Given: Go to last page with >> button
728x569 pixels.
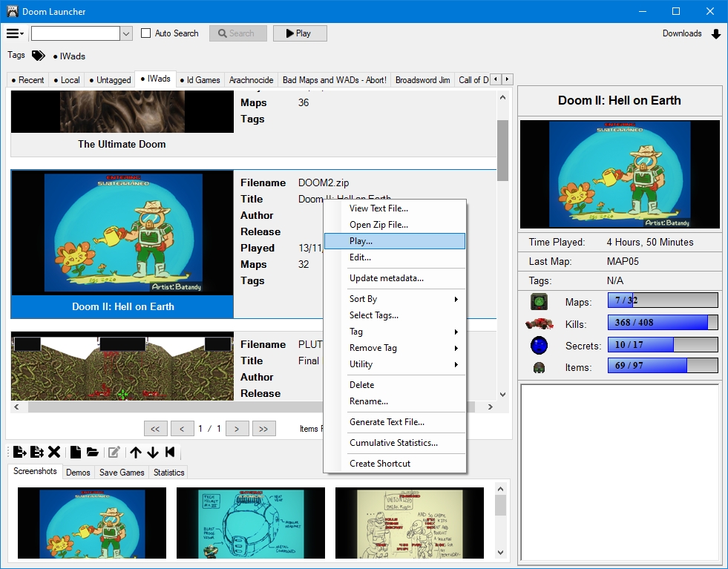Looking at the screenshot, I should tap(264, 428).
